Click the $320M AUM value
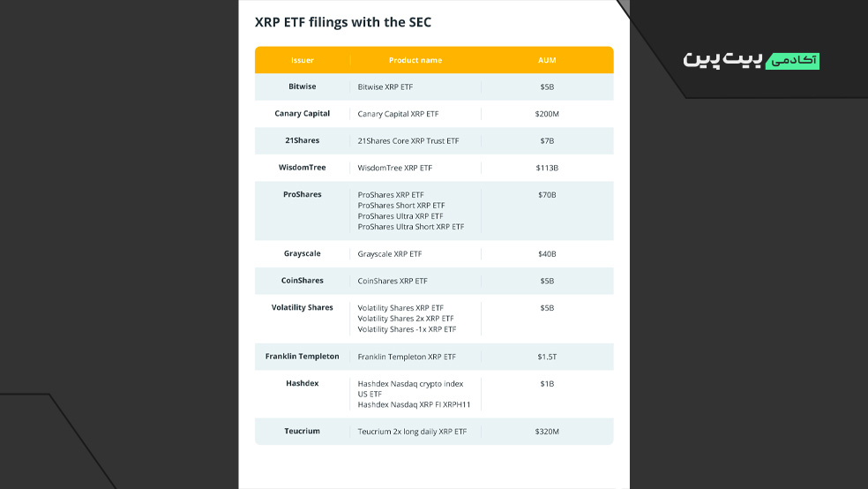868x489 pixels. pos(547,431)
